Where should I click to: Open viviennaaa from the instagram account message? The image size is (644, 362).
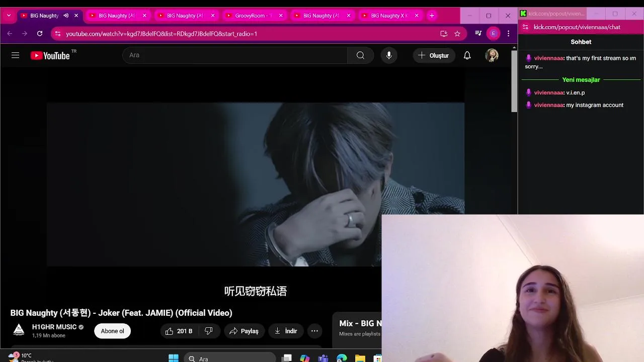pos(548,105)
